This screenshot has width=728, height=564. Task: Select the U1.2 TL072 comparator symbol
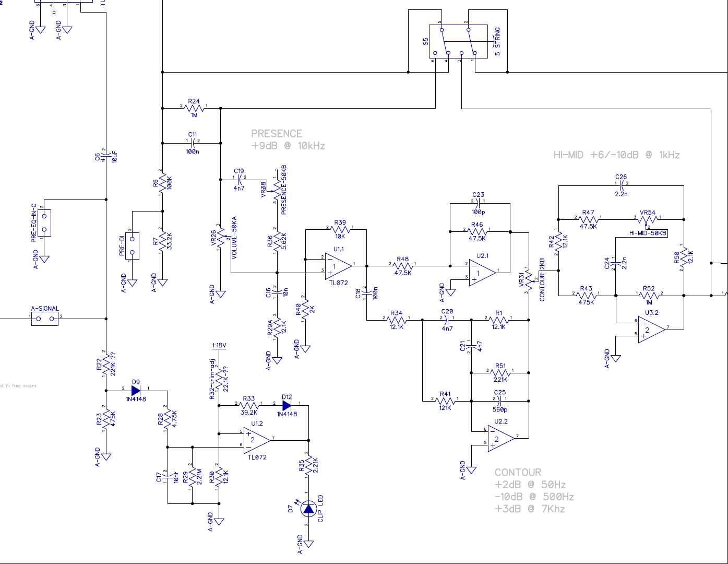257,440
